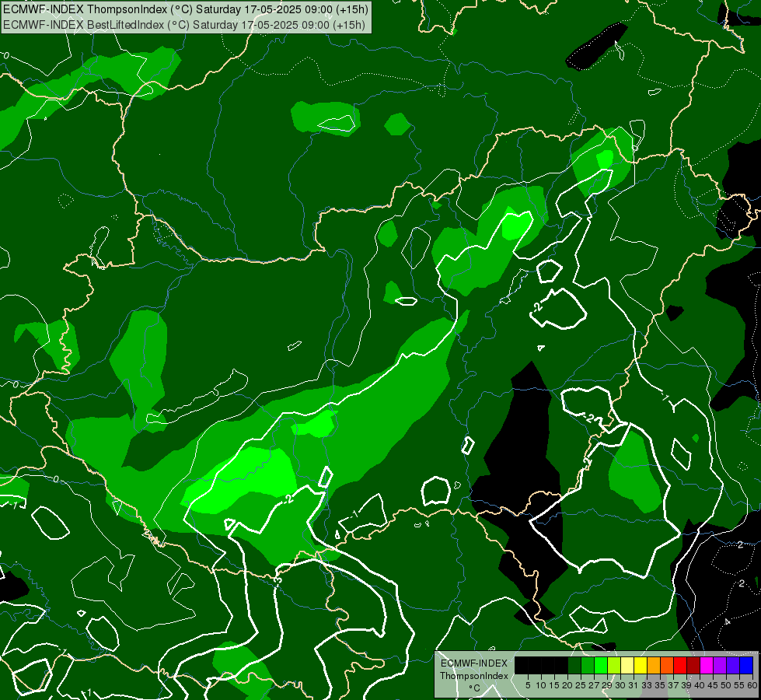This screenshot has width=761, height=700.
Task: Click the legend tick value 15
Action: point(554,685)
